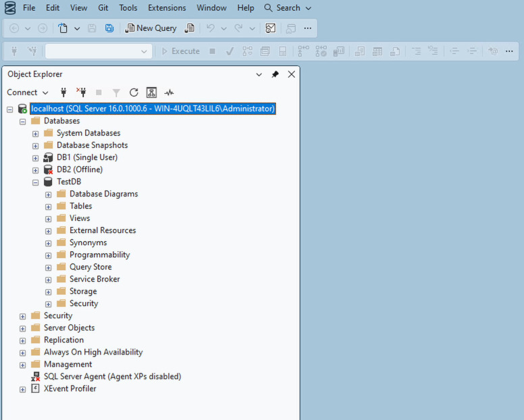
Task: Select the Service Broker folder
Action: point(95,279)
